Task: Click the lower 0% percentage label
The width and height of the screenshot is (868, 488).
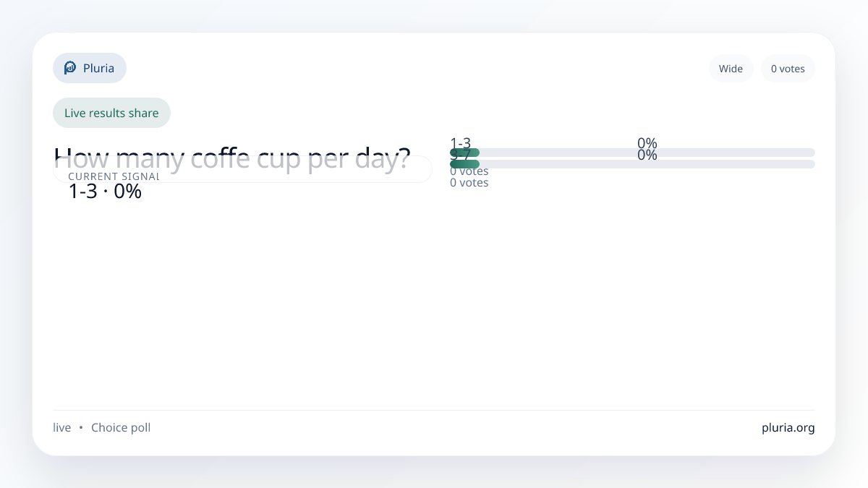Action: click(647, 155)
